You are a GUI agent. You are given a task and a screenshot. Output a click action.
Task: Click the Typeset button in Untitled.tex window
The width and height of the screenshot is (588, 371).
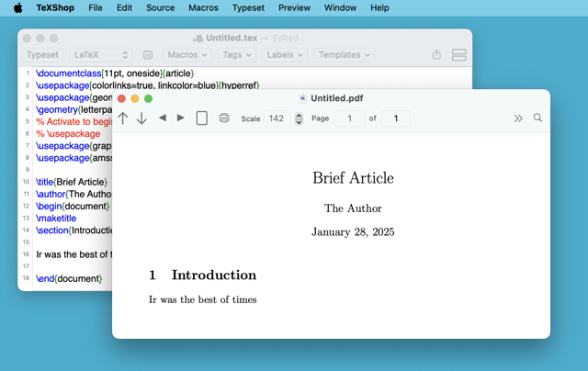tap(42, 55)
